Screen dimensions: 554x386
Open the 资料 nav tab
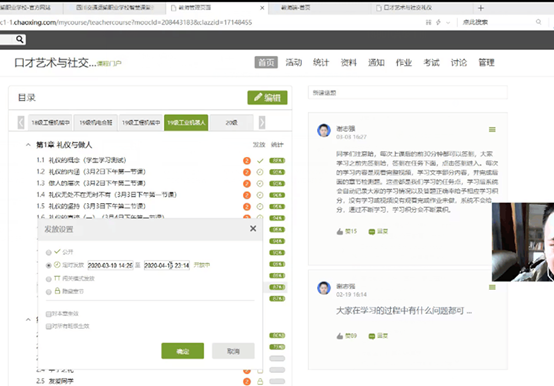pyautogui.click(x=348, y=63)
